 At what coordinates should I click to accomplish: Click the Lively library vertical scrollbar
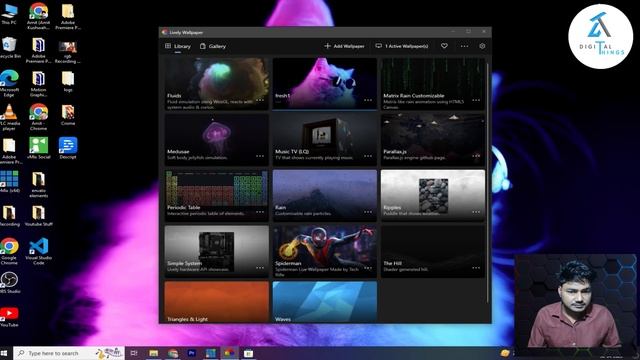click(x=488, y=183)
